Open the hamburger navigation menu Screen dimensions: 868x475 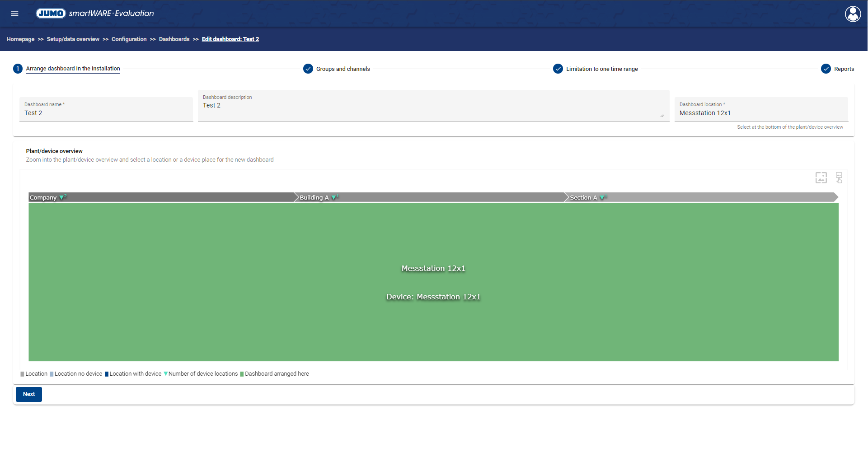[14, 14]
